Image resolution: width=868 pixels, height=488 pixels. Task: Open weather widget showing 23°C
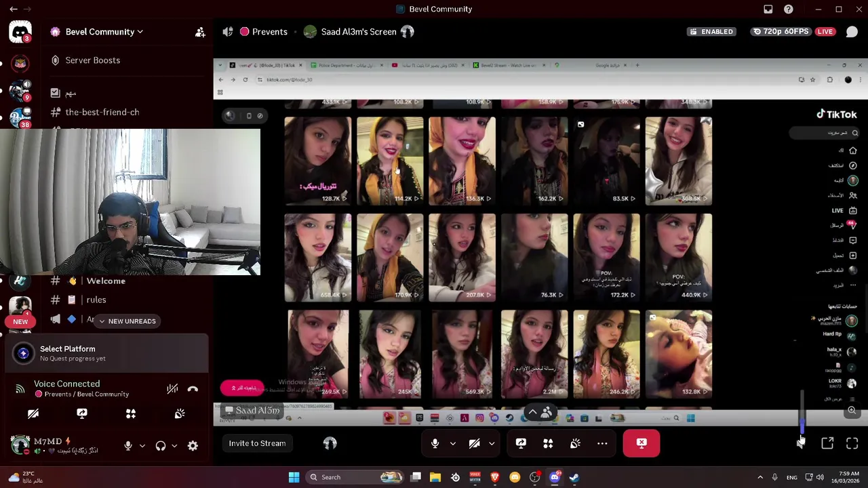[x=26, y=477]
